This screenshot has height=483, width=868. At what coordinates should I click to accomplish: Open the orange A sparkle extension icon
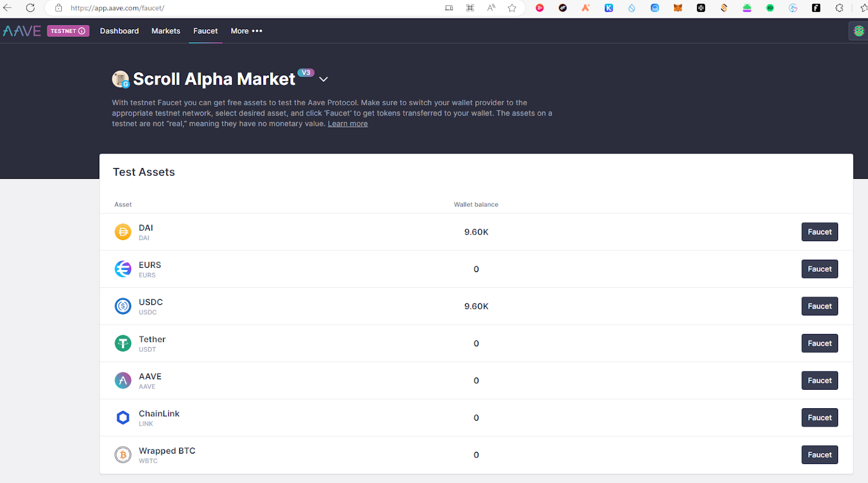(x=585, y=8)
